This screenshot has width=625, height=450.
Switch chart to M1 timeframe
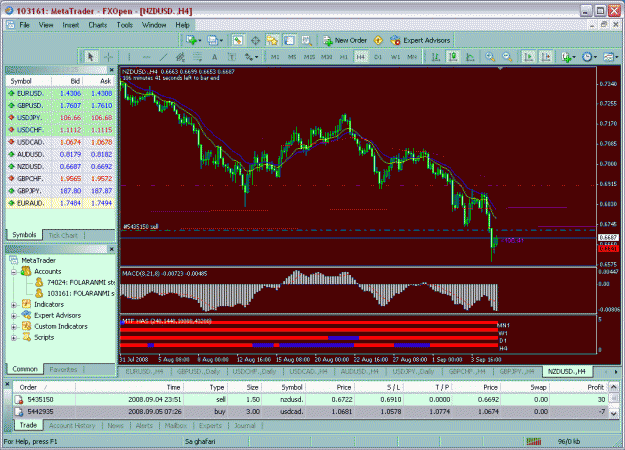tap(275, 57)
